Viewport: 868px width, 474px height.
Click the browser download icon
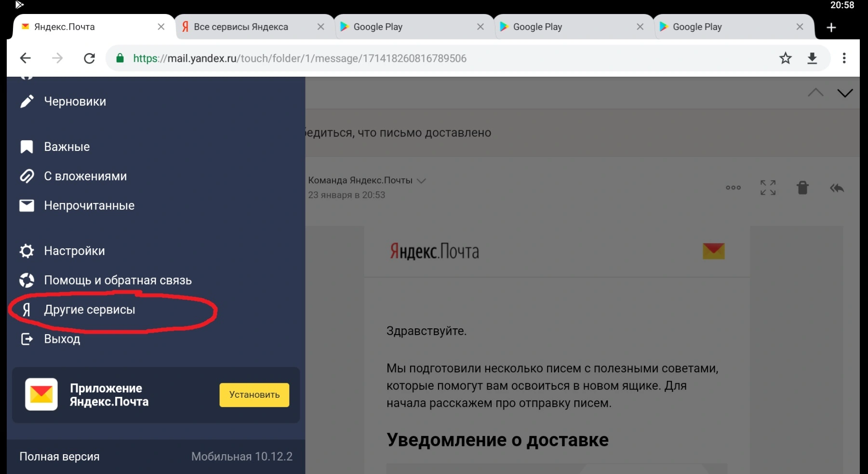point(812,58)
